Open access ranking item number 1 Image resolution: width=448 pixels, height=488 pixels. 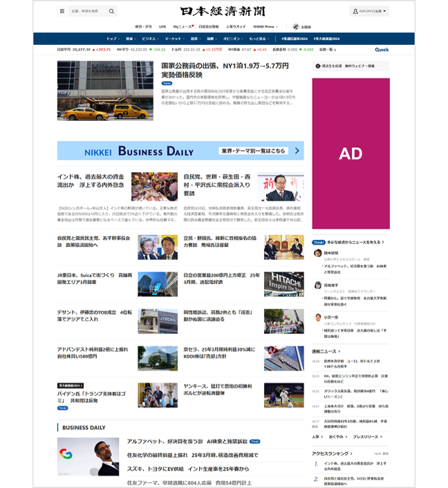(355, 466)
